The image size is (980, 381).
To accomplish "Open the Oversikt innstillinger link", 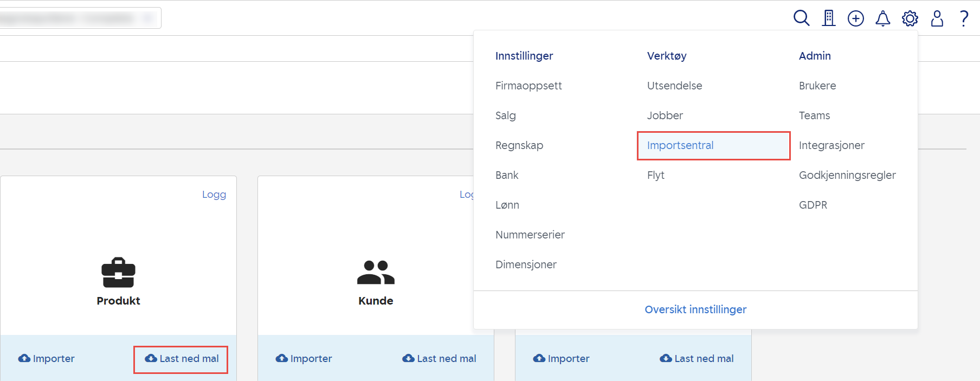I will coord(695,309).
